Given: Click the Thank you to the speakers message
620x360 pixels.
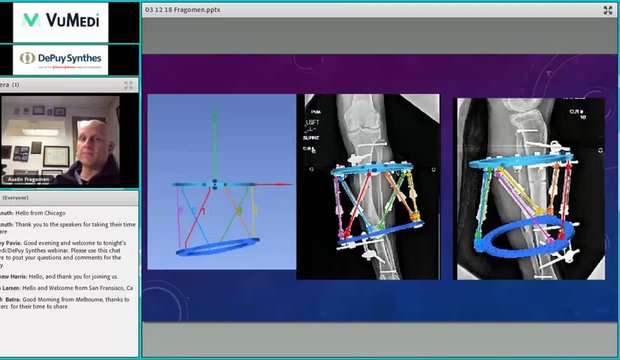Looking at the screenshot, I should (x=68, y=228).
